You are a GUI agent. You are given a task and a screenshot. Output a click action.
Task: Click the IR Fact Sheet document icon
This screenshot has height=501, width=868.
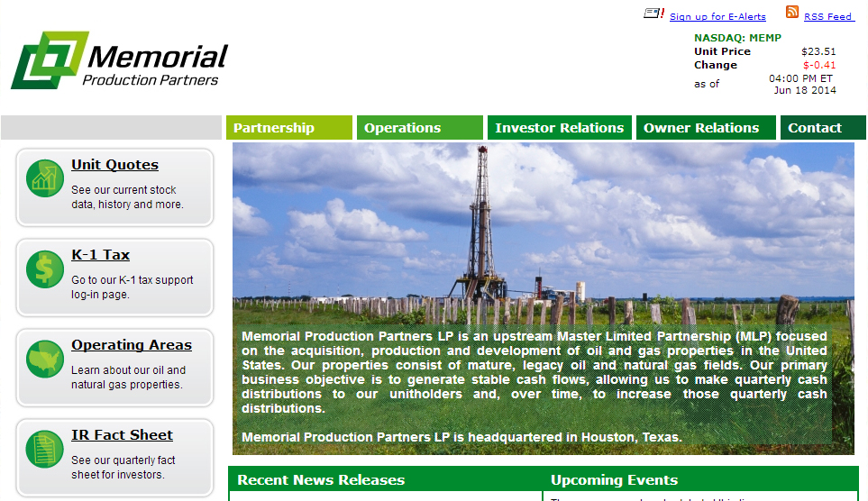[x=43, y=448]
